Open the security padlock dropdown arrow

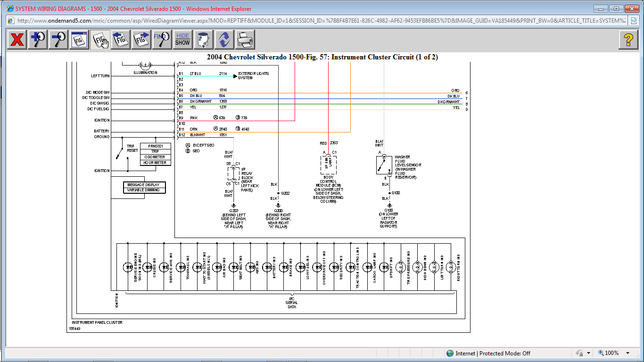tap(588, 353)
